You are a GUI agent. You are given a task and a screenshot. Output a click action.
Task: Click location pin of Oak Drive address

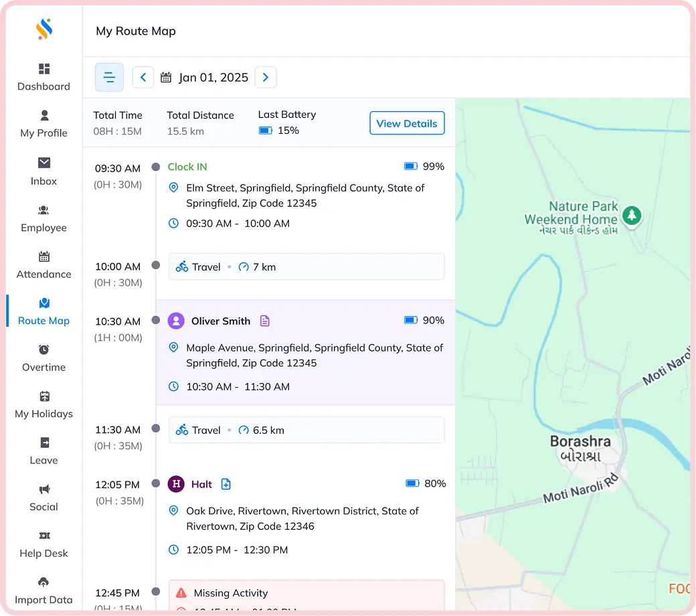pyautogui.click(x=173, y=511)
